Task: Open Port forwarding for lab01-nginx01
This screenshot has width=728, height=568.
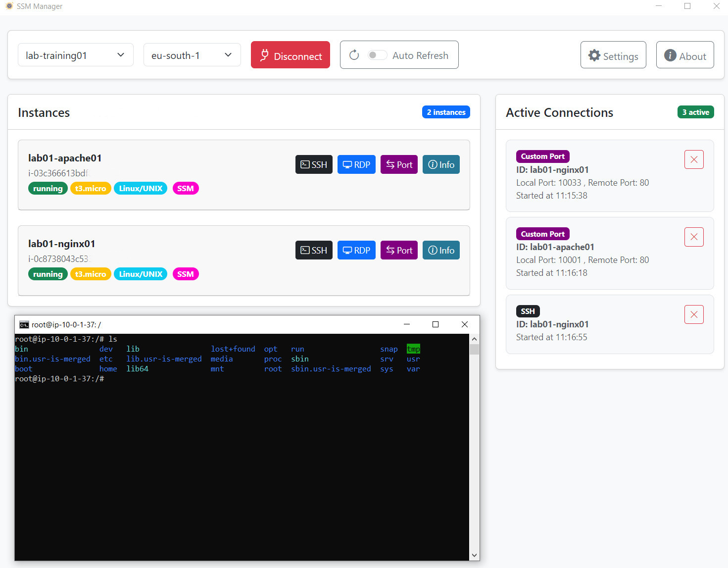Action: 399,250
